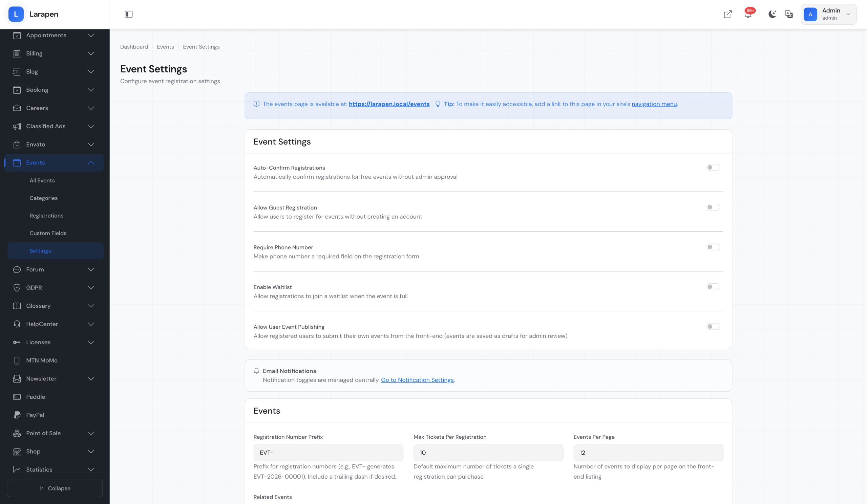Click the PayPal sidebar icon

pyautogui.click(x=17, y=415)
